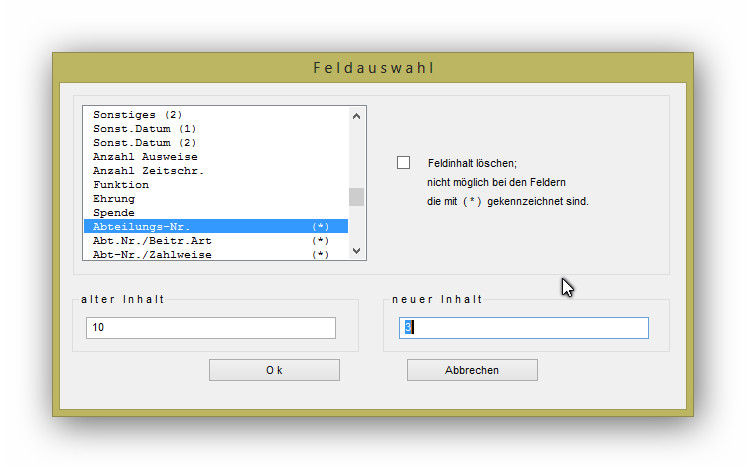The height and width of the screenshot is (469, 746).
Task: Click the Feldauswahl title bar
Action: point(373,68)
